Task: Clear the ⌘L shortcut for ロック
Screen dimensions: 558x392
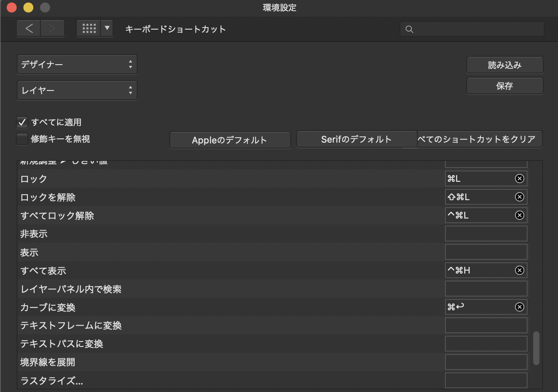Action: 520,178
